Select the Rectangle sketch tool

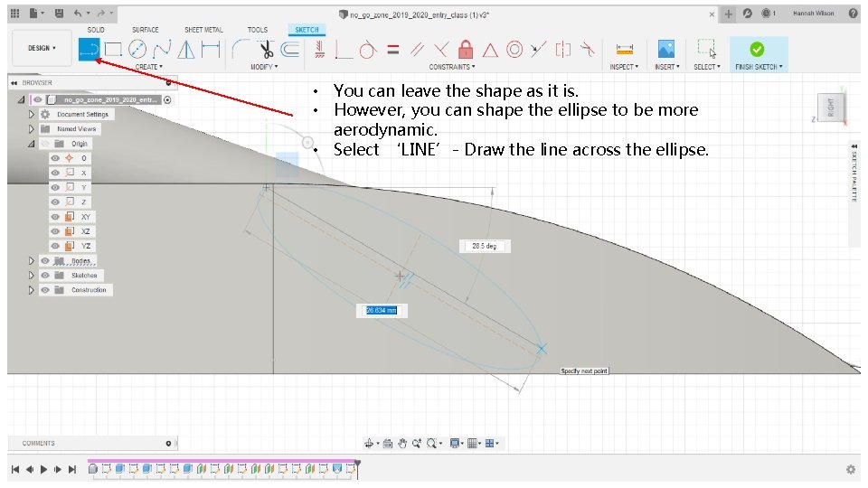coord(114,49)
